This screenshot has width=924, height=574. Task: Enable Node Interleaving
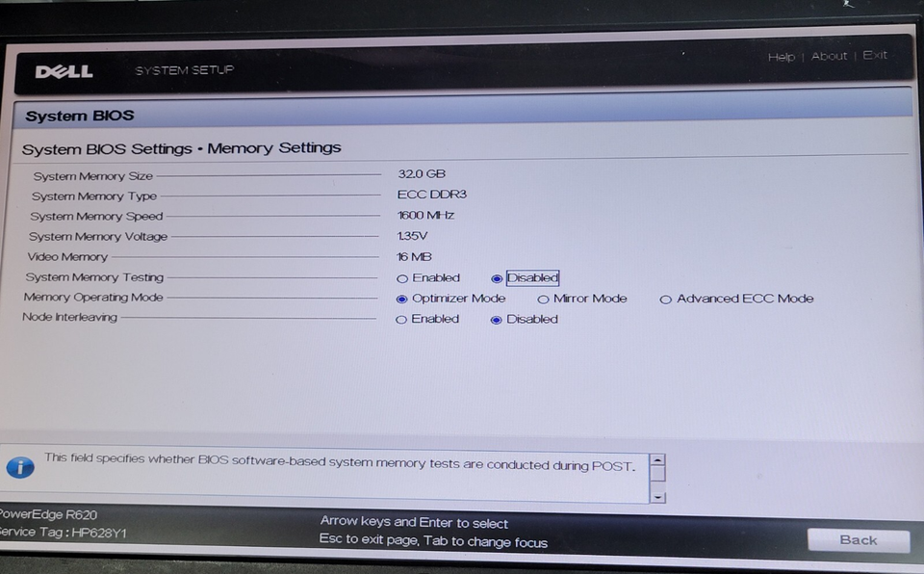(400, 319)
